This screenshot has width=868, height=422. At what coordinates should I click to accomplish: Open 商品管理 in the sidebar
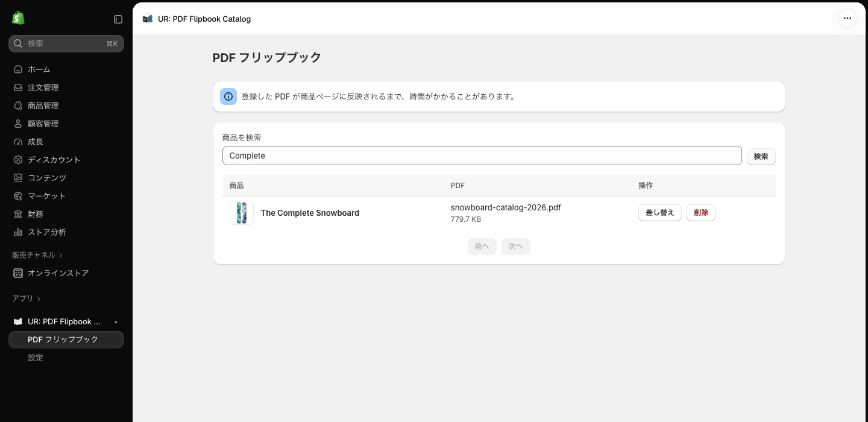click(x=66, y=105)
